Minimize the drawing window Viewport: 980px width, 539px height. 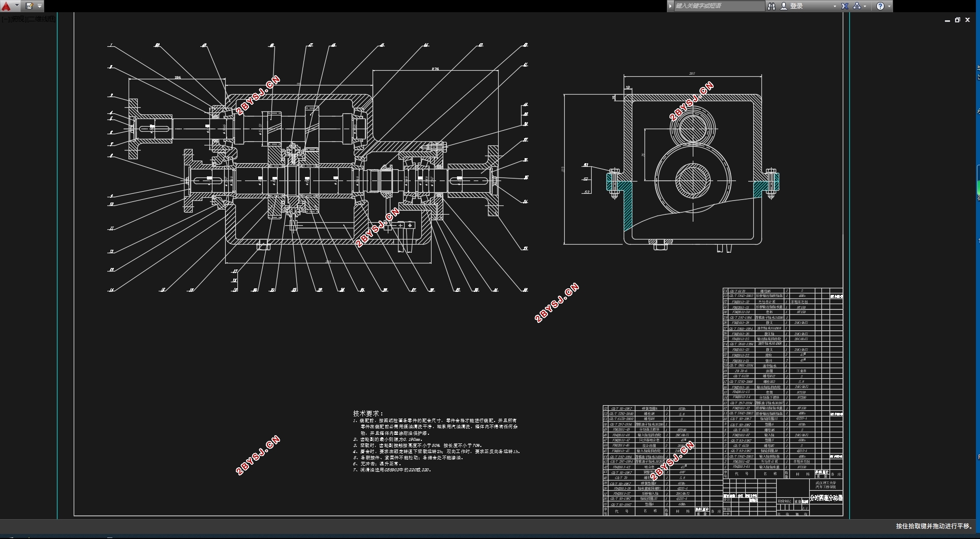[x=947, y=20]
